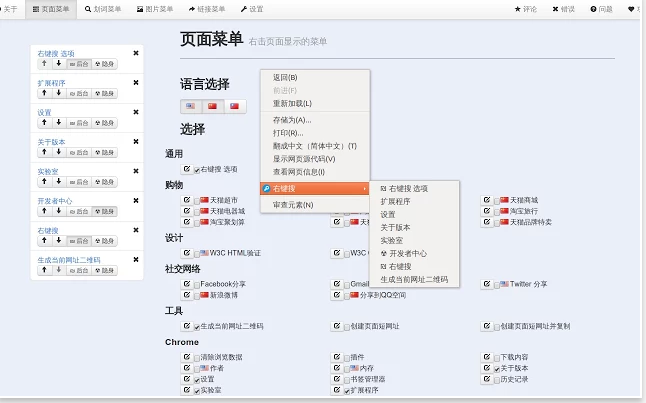Move 设置 item up with arrow icon
This screenshot has width=646, height=403.
[44, 122]
